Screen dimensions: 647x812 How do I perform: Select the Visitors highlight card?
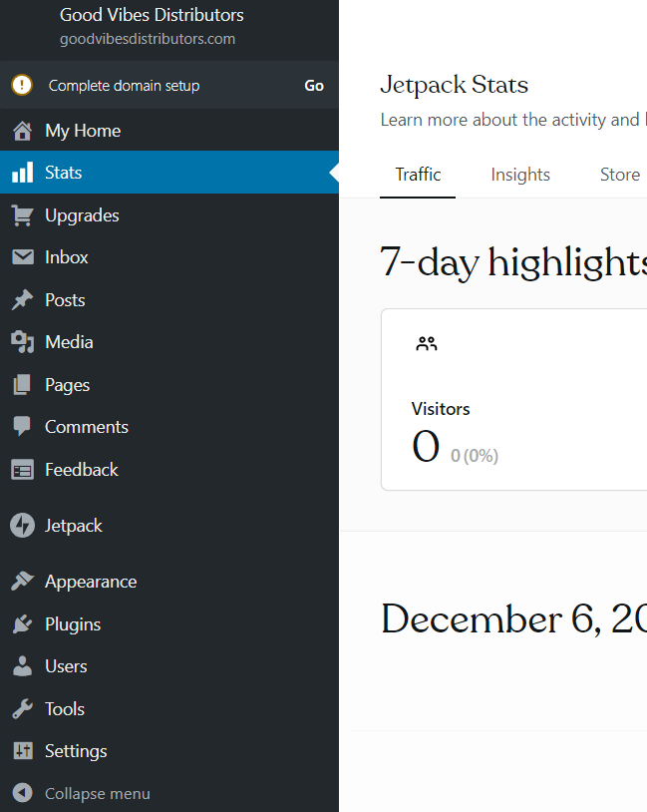513,399
